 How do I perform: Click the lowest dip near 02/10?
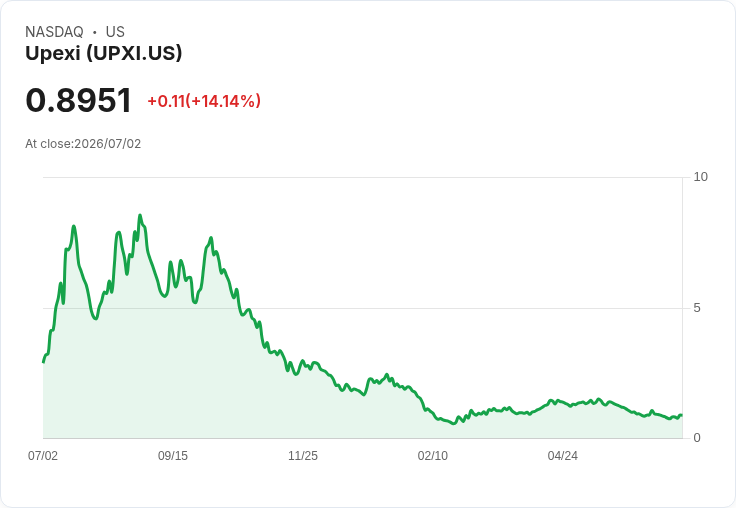453,423
